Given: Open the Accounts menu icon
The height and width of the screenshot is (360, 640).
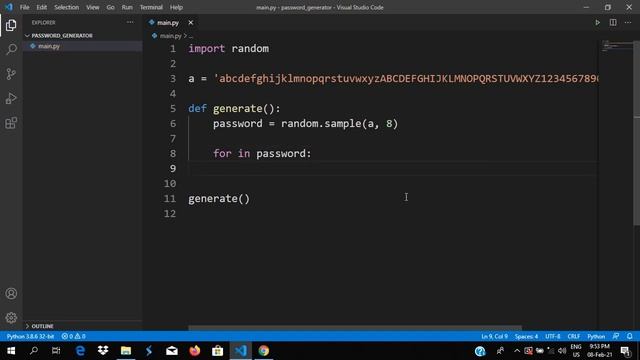Looking at the screenshot, I should pyautogui.click(x=11, y=293).
